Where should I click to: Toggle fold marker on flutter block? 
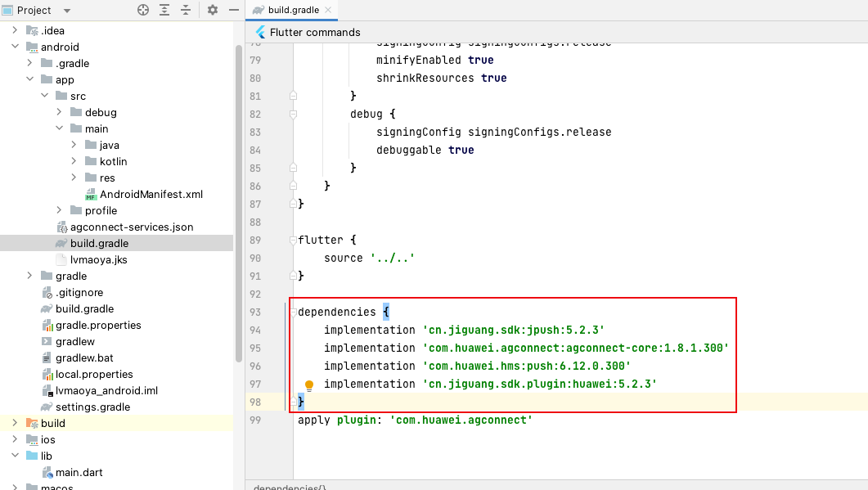pos(293,241)
